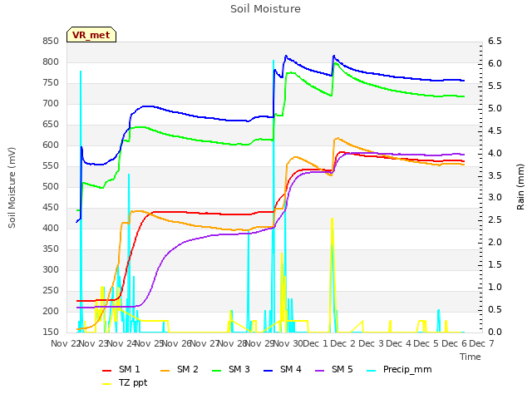Click the 850 left-axis tick label
The image size is (532, 399).
[51, 42]
